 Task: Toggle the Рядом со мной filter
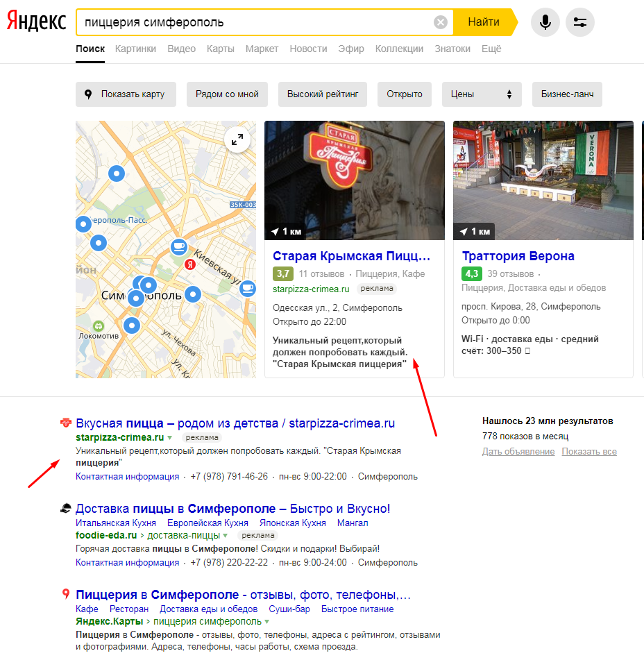click(x=228, y=94)
